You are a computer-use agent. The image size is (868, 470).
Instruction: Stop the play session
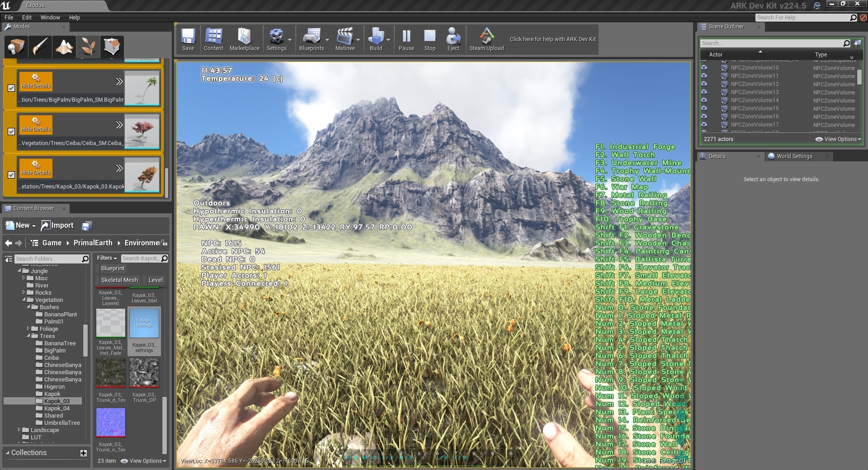(430, 39)
